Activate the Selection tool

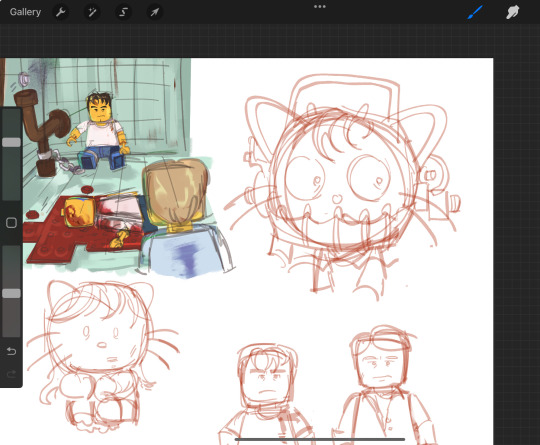click(x=123, y=12)
